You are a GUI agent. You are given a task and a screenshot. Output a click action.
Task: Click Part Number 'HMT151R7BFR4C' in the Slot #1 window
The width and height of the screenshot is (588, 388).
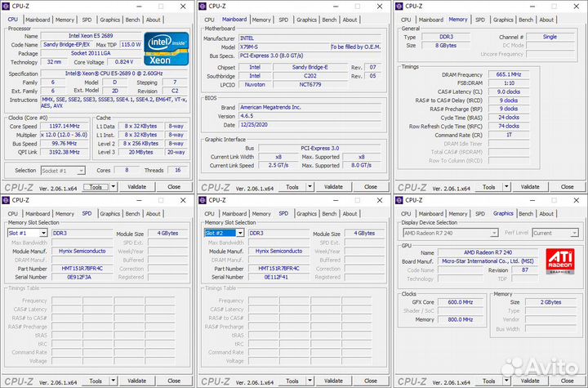point(82,269)
